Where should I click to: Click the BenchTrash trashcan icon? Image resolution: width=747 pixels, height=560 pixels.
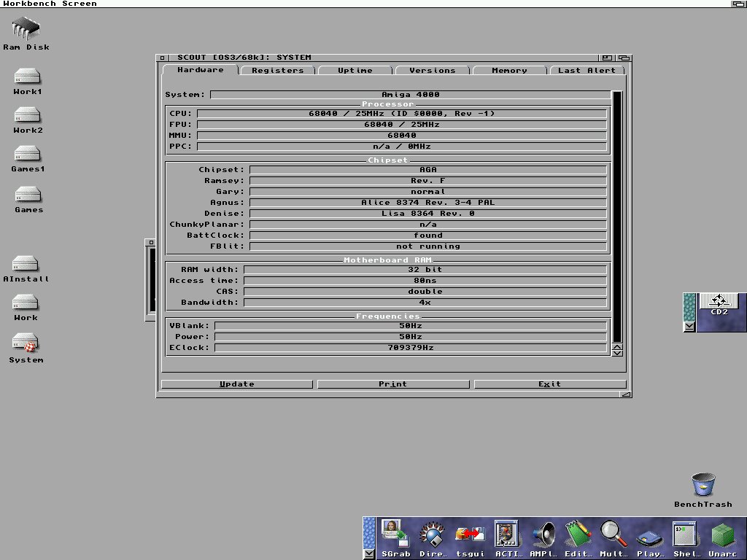[703, 490]
